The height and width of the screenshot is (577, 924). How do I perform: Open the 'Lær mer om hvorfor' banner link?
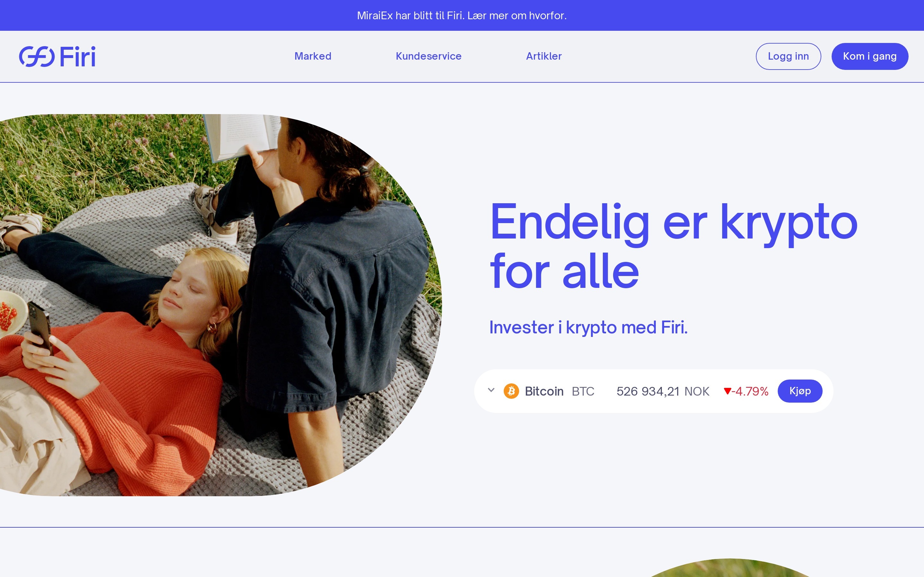pyautogui.click(x=517, y=15)
